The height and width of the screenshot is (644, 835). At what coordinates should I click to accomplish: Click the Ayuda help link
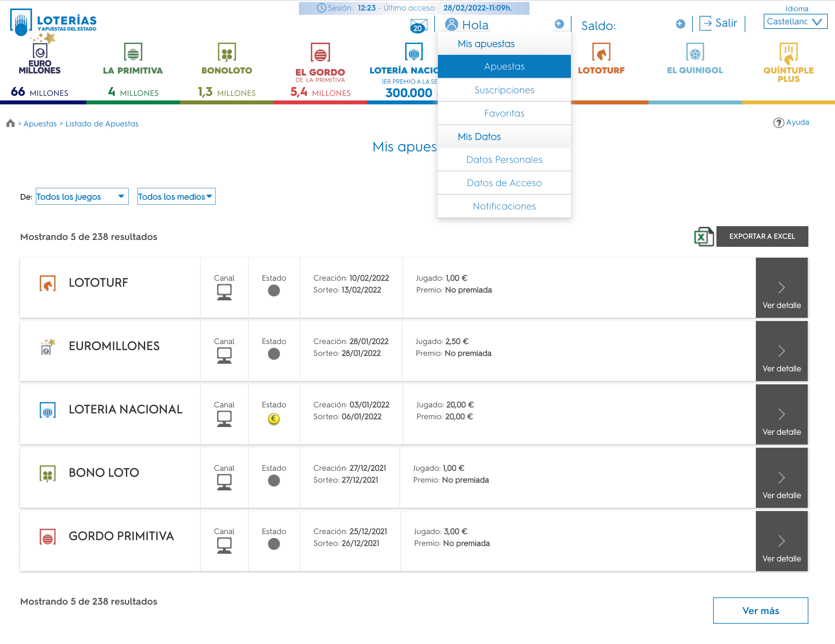[798, 122]
